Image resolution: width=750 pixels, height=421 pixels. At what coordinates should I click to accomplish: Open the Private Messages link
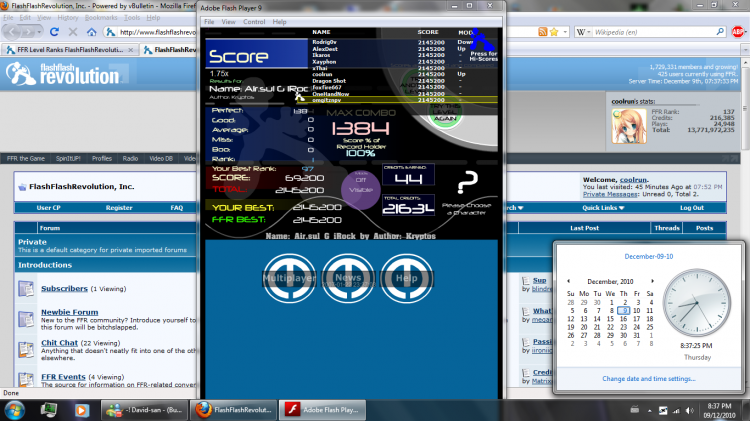click(x=610, y=194)
